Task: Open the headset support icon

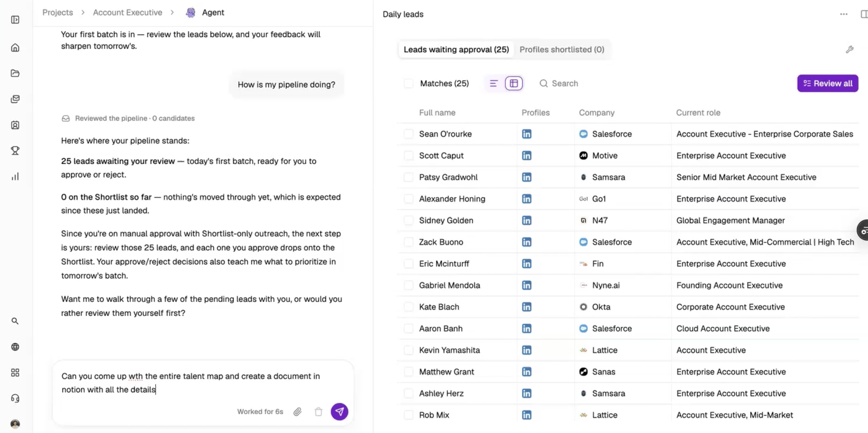Action: tap(15, 398)
